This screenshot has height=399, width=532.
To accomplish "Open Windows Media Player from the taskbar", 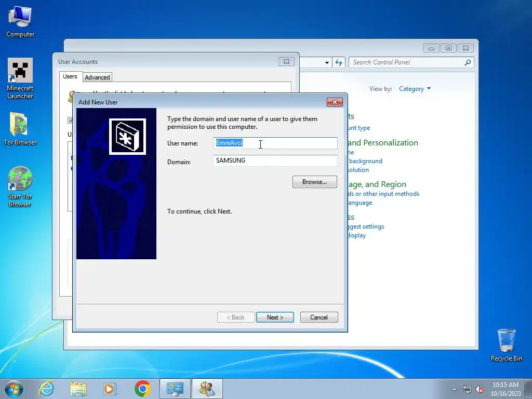I will [110, 389].
